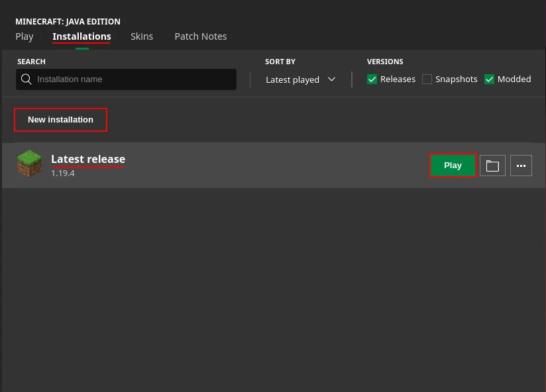Open the three-dot more options menu
Viewport: 546px width, 392px height.
(x=521, y=166)
